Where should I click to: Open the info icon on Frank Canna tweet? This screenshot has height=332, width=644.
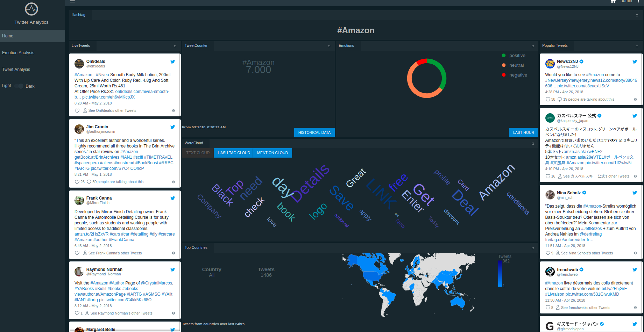174,253
